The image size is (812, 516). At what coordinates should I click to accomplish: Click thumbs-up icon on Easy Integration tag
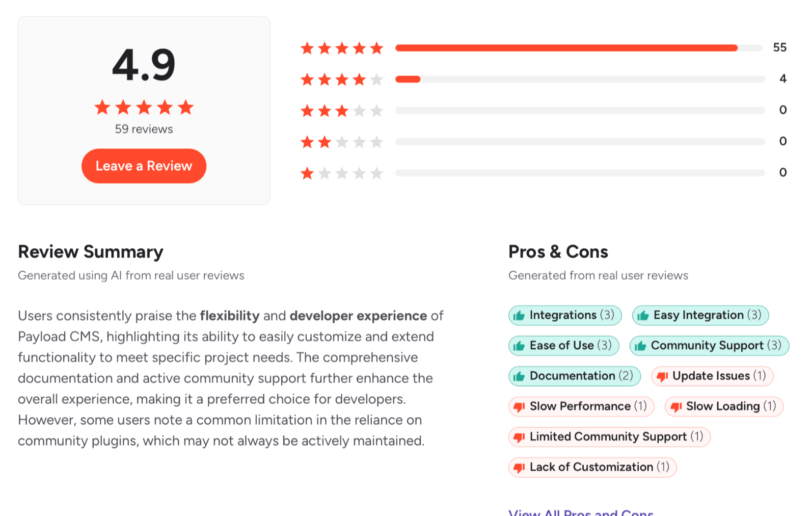(x=643, y=316)
